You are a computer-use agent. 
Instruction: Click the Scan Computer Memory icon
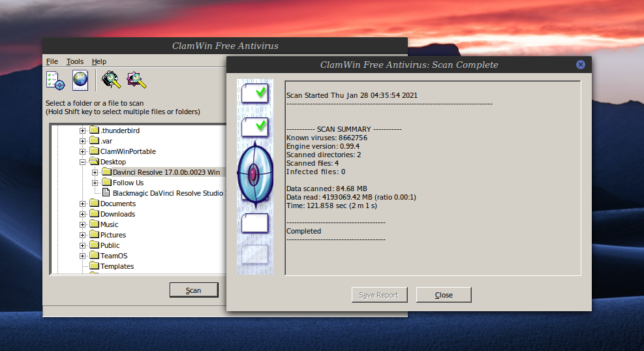coord(112,80)
